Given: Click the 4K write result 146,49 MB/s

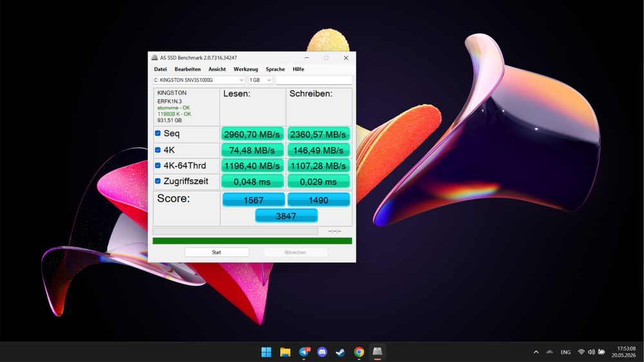Looking at the screenshot, I should pos(318,150).
